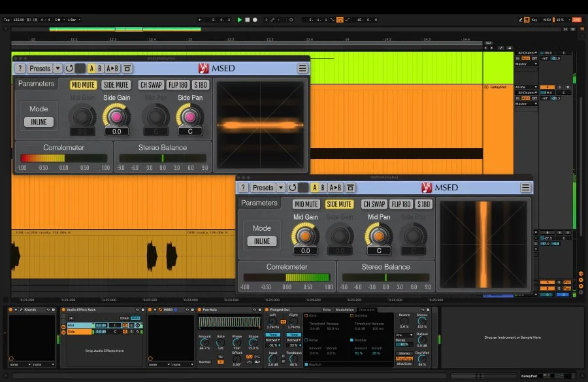Toggle FLIP 180 in the upper MSED
This screenshot has height=382, width=588.
tap(178, 85)
